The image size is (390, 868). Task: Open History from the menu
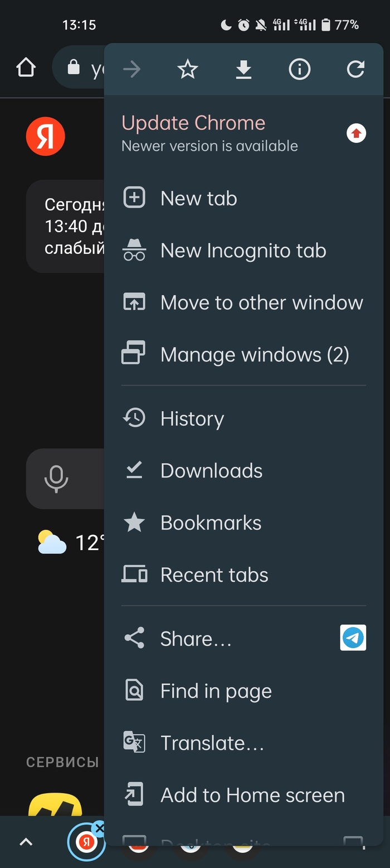coord(192,419)
